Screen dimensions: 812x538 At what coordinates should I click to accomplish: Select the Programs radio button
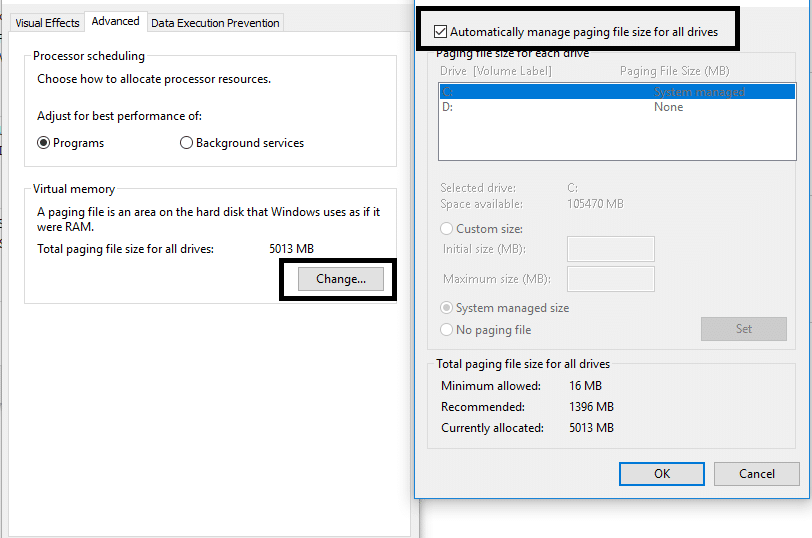(44, 143)
